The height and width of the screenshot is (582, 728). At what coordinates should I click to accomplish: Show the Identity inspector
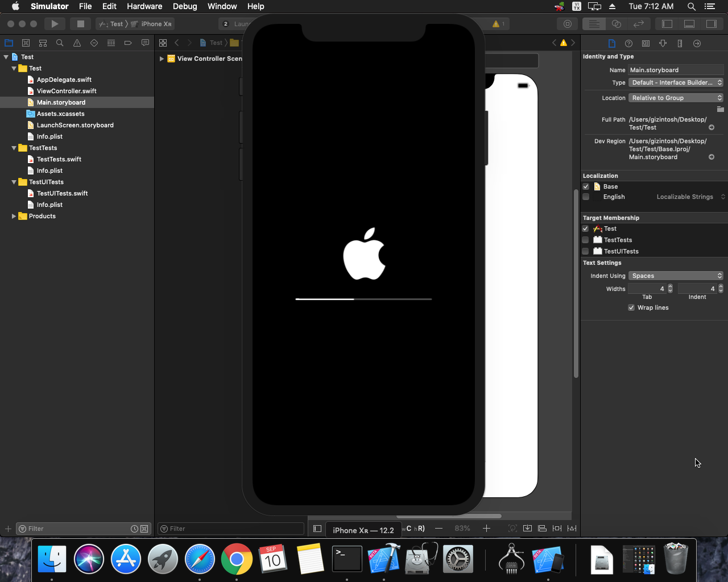[x=646, y=43]
